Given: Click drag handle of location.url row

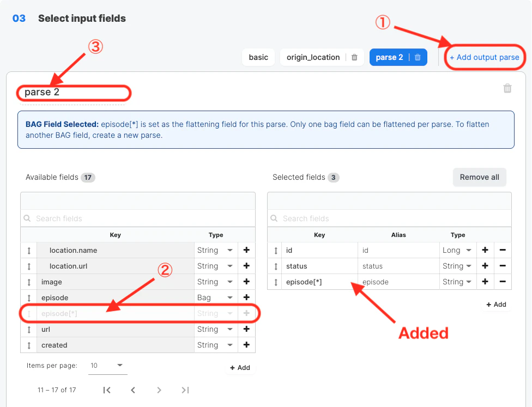Looking at the screenshot, I should tap(29, 266).
